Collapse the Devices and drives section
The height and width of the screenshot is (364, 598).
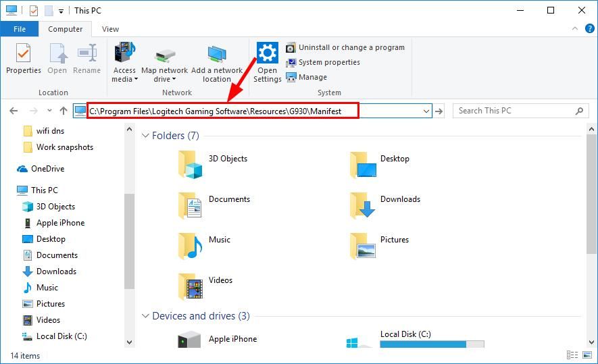pos(145,316)
